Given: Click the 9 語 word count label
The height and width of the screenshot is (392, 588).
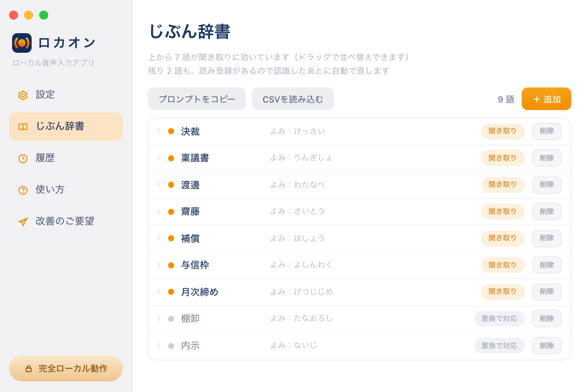Looking at the screenshot, I should pos(506,100).
